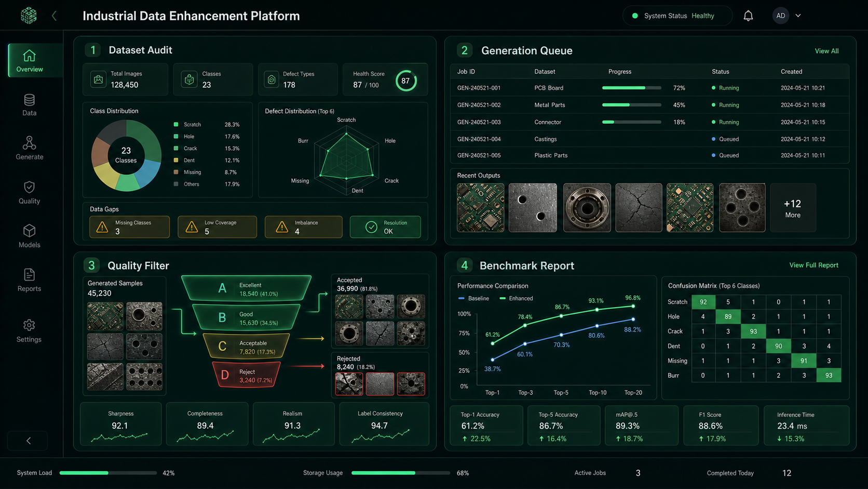The image size is (868, 489).
Task: Click the 23 Classes donut chart center
Action: tap(126, 155)
